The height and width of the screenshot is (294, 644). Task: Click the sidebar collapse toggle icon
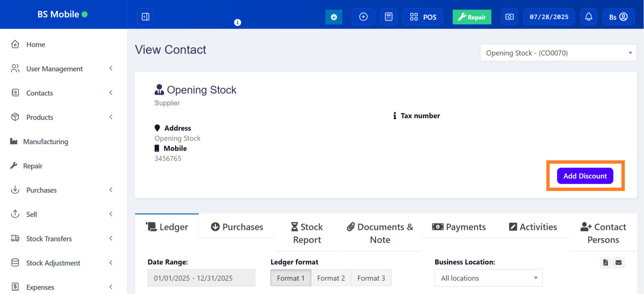click(146, 17)
